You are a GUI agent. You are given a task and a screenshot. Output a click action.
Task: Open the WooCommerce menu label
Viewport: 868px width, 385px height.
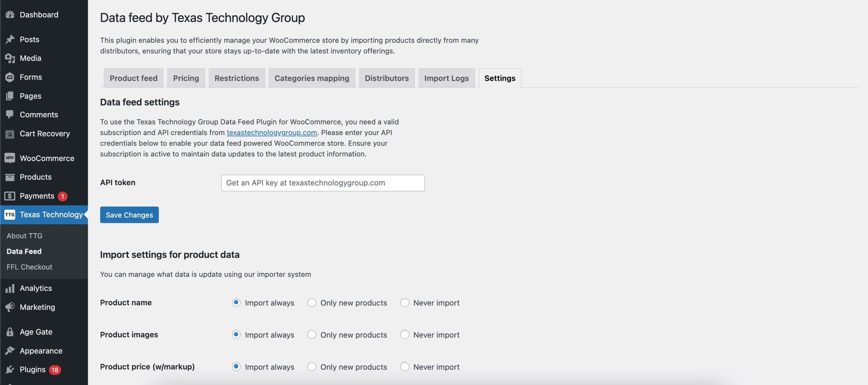click(47, 158)
